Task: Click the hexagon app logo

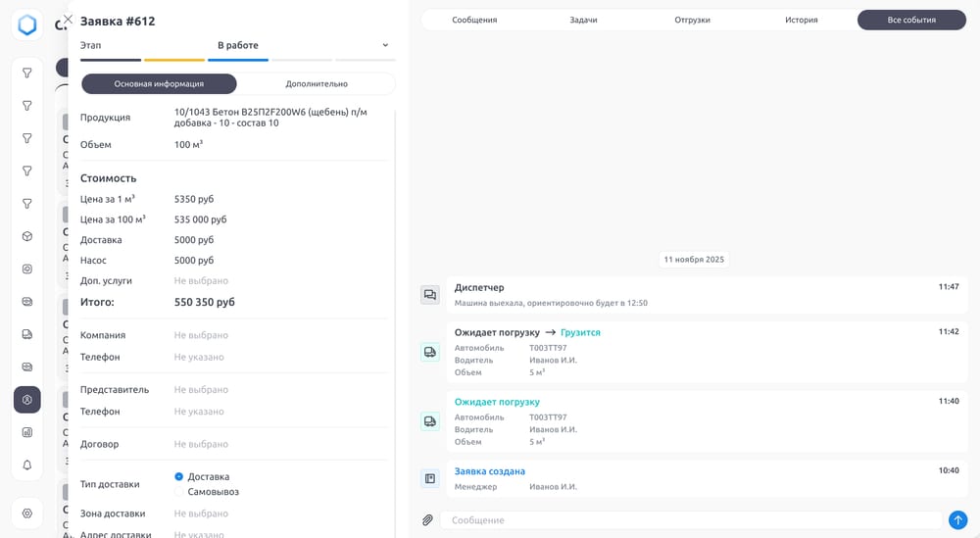Action: [27, 25]
